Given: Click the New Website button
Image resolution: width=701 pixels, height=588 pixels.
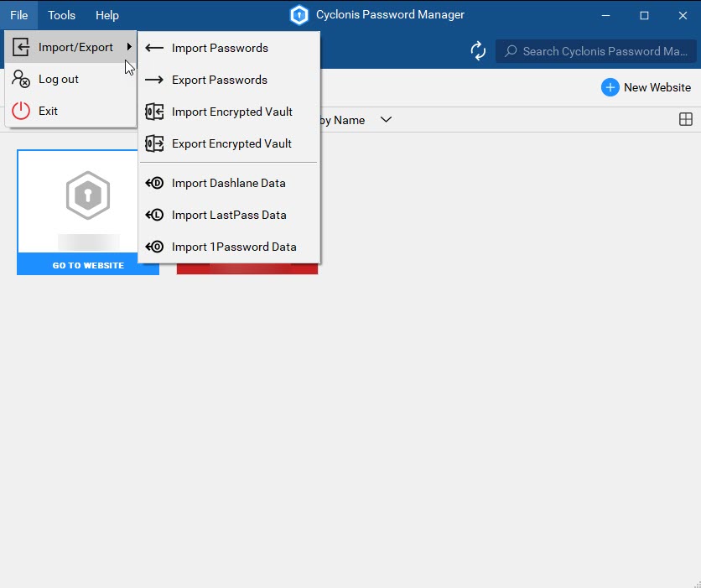Looking at the screenshot, I should (646, 87).
